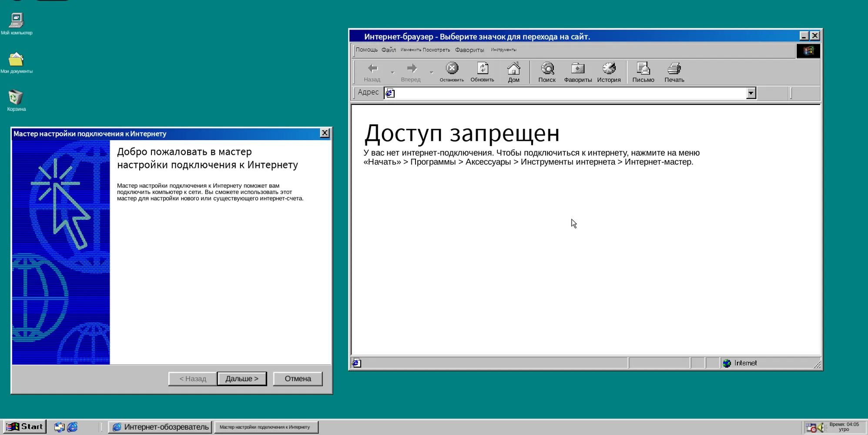
Task: Select the My Computer (Мой компьютер) desktop icon
Action: [17, 23]
